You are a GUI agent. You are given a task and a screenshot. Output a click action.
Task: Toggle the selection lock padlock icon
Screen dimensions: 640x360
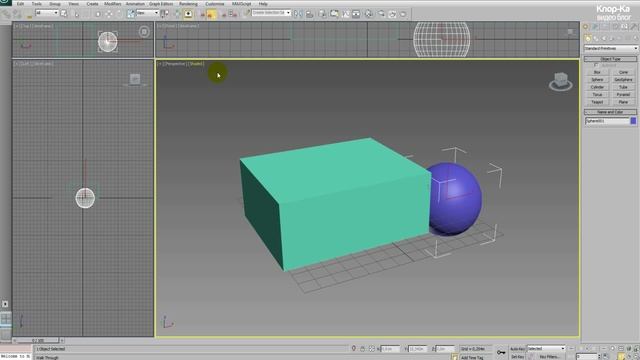[362, 349]
